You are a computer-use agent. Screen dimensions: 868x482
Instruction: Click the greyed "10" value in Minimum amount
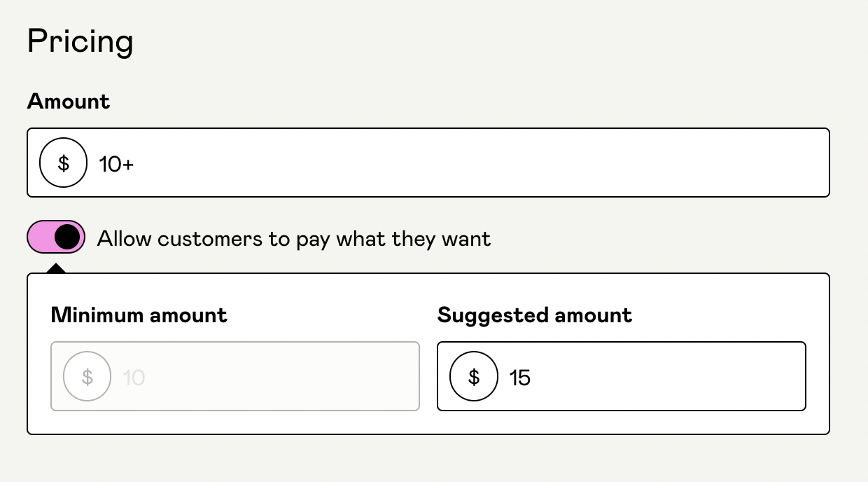134,378
